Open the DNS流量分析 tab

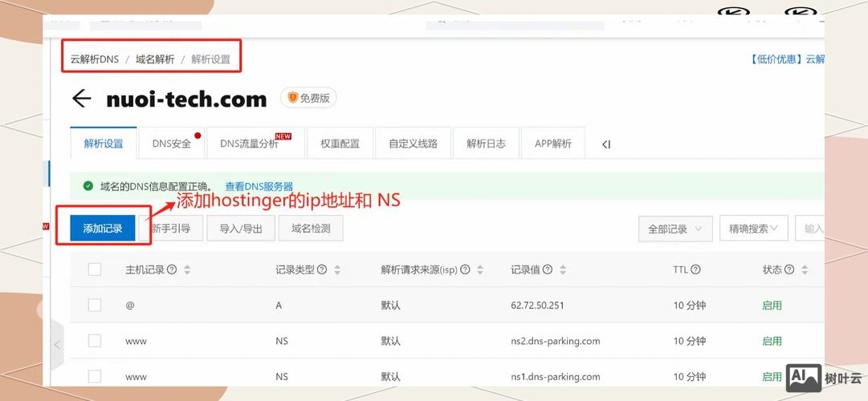pyautogui.click(x=255, y=144)
